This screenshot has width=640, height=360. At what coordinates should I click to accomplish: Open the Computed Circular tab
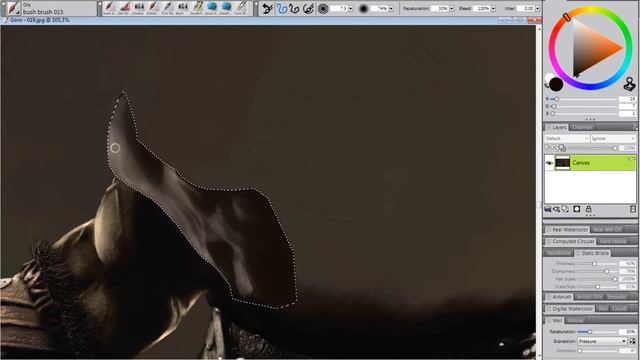[570, 242]
